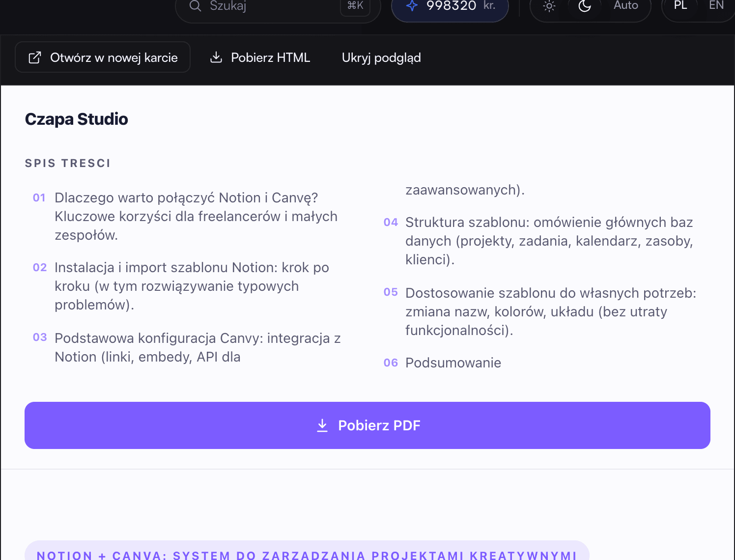Switch to light theme sun icon
This screenshot has width=735, height=560.
point(549,6)
